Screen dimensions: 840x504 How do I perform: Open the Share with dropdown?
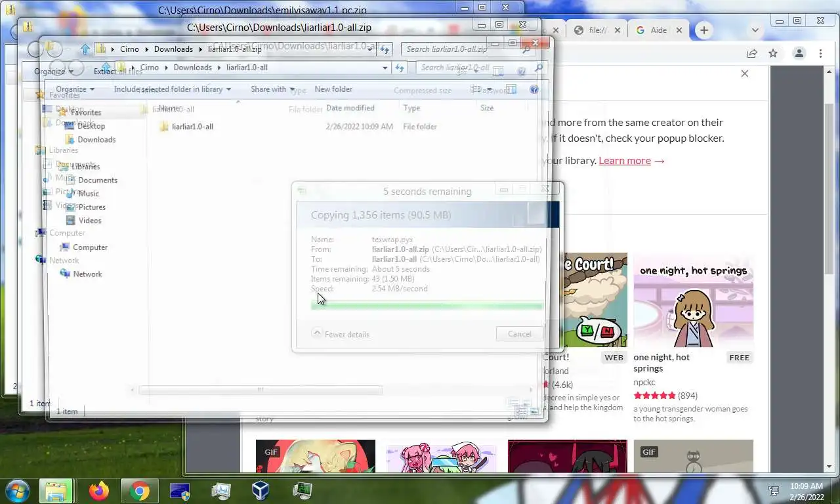pos(273,89)
